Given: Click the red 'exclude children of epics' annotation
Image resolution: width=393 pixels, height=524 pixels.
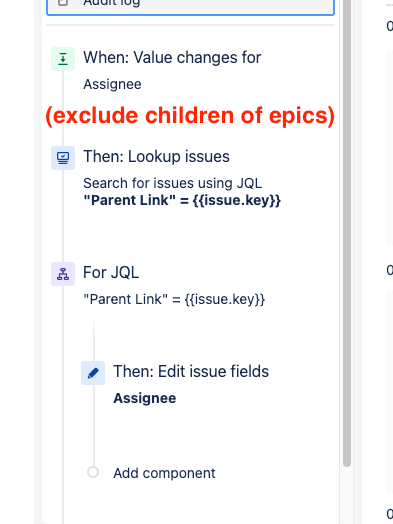Looking at the screenshot, I should coord(190,116).
